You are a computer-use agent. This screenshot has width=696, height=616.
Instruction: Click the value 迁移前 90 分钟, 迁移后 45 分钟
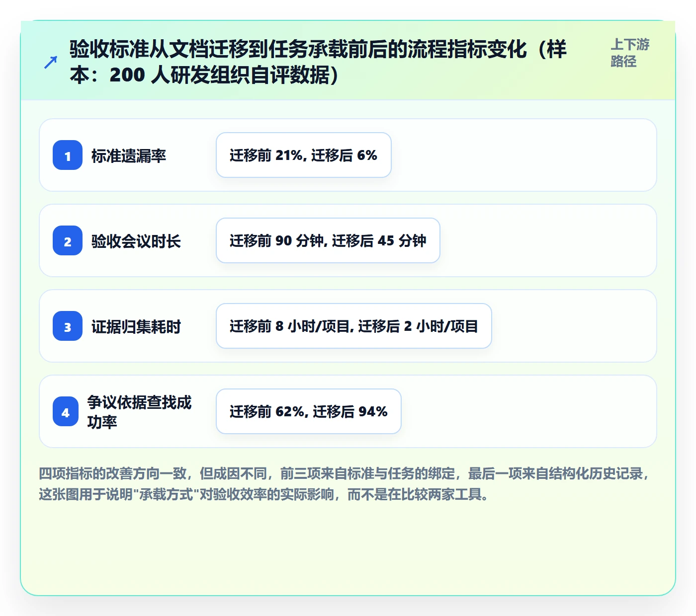pos(328,240)
